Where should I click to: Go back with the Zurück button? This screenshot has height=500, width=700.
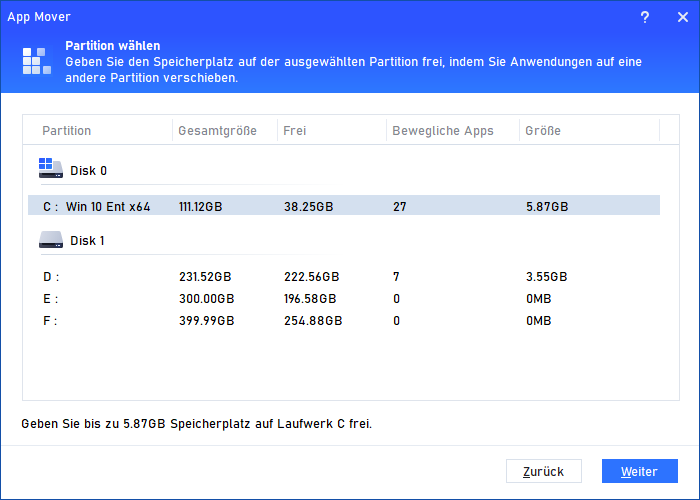544,471
